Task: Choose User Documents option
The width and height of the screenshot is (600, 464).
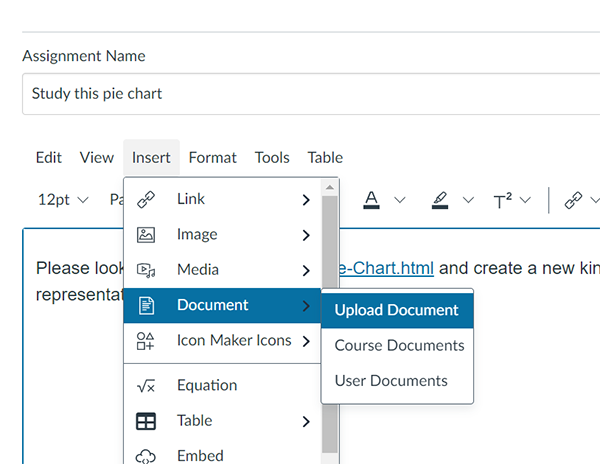Action: [397, 381]
